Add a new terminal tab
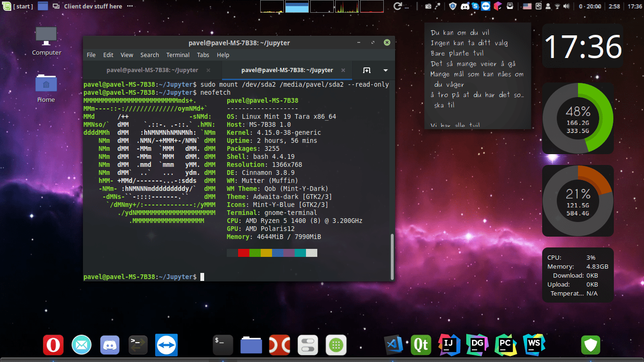Screen dimensions: 644x362 [367, 70]
